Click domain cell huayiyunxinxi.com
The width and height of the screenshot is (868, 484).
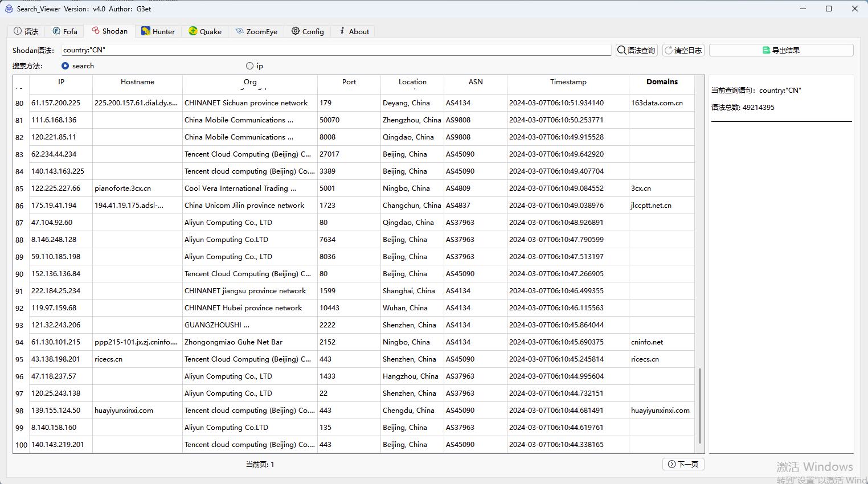click(662, 411)
